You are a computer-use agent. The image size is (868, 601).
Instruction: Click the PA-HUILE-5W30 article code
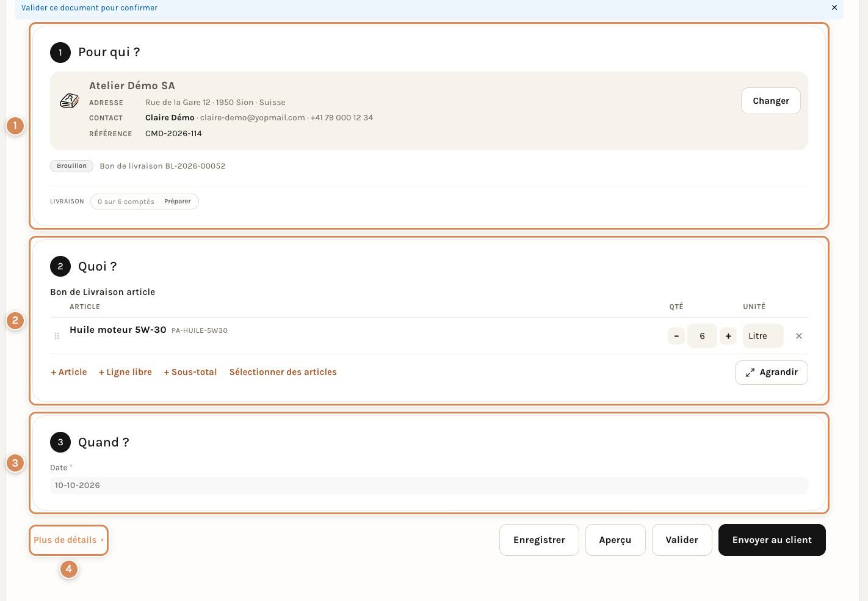[200, 330]
